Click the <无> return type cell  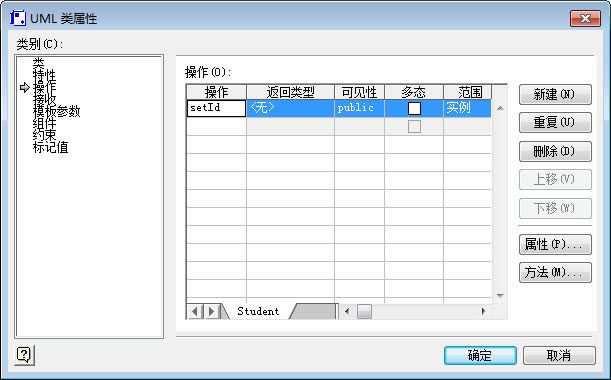pyautogui.click(x=290, y=108)
